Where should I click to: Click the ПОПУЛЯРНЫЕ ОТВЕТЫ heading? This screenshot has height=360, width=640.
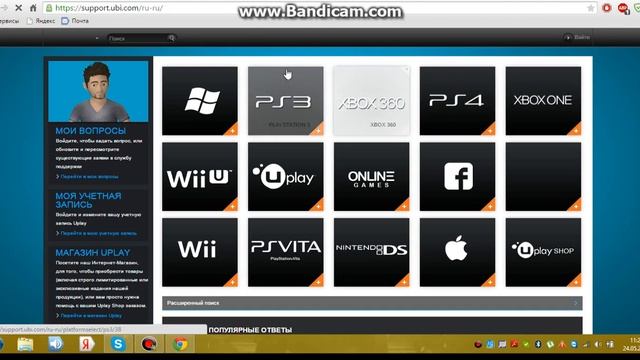[250, 330]
